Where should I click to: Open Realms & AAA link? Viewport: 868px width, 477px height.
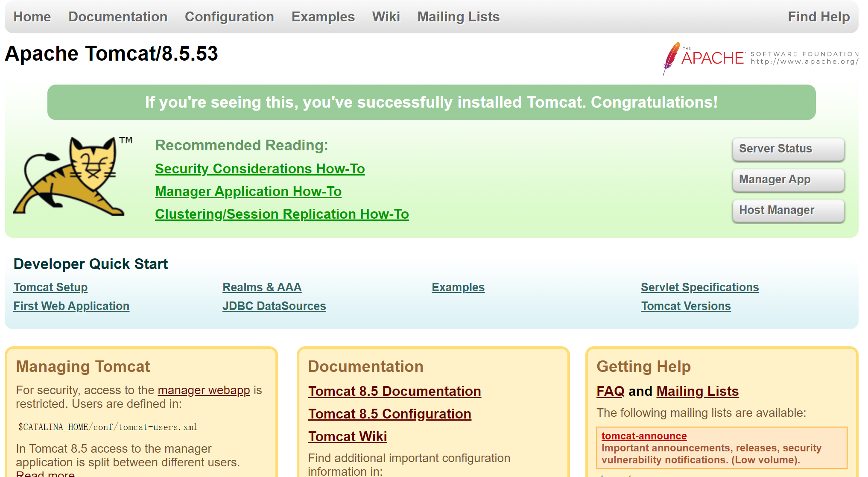(262, 287)
